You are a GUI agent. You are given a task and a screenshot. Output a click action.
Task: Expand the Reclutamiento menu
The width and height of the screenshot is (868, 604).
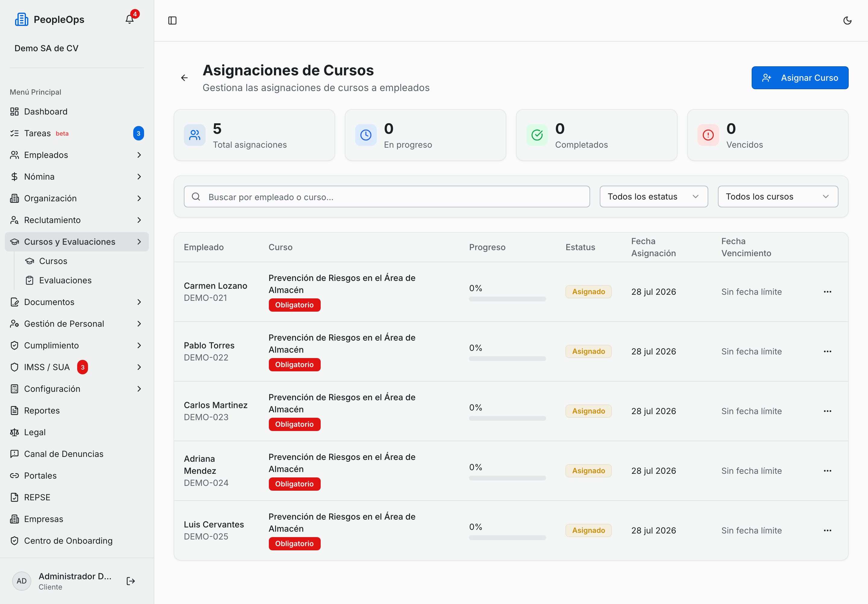click(77, 220)
